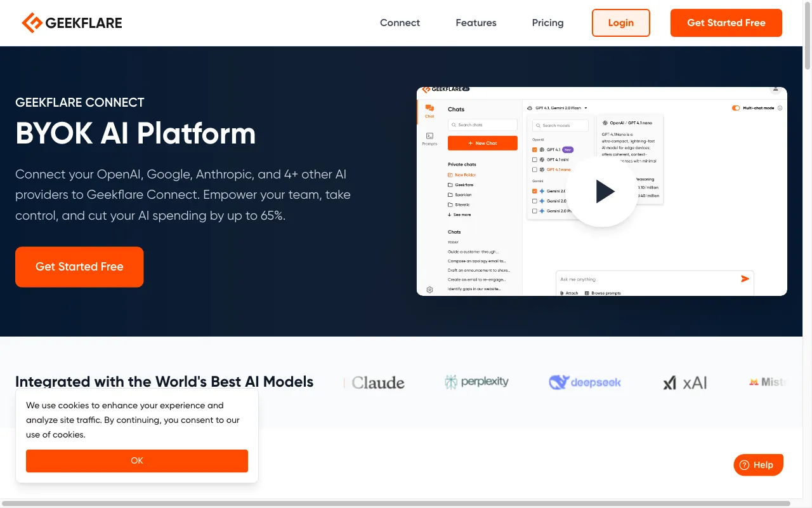The height and width of the screenshot is (508, 812).
Task: Open New Folder in Private chats
Action: click(x=462, y=175)
